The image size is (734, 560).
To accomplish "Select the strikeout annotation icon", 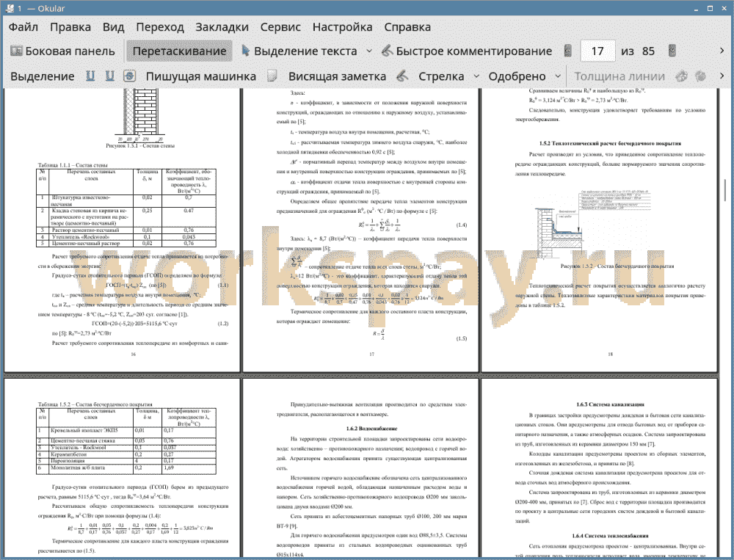I will click(x=130, y=76).
